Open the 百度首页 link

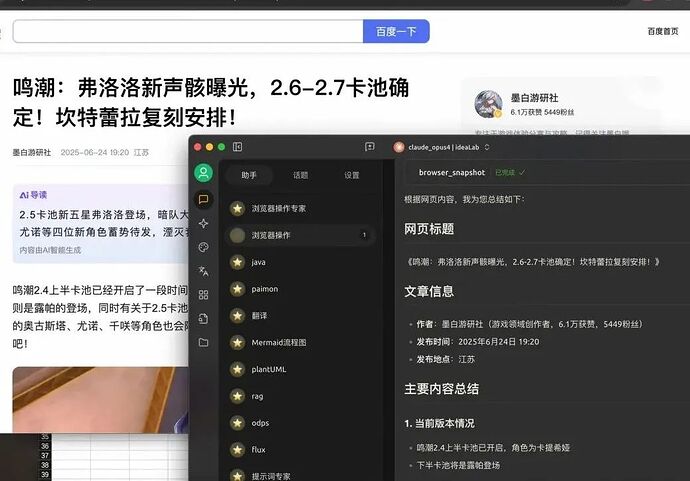click(662, 31)
